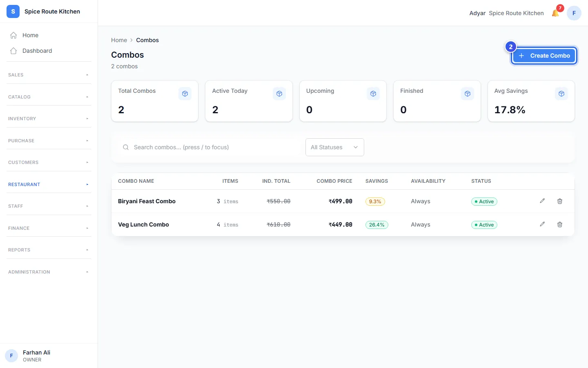The height and width of the screenshot is (368, 588).
Task: Click the Total Combos card cube icon
Action: click(185, 94)
